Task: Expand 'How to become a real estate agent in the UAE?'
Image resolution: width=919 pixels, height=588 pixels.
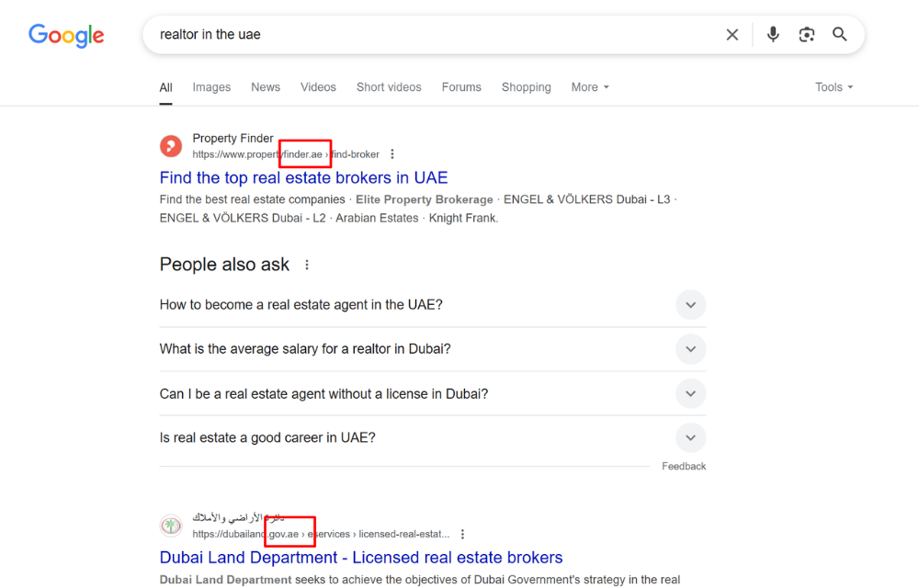Action: (x=690, y=304)
